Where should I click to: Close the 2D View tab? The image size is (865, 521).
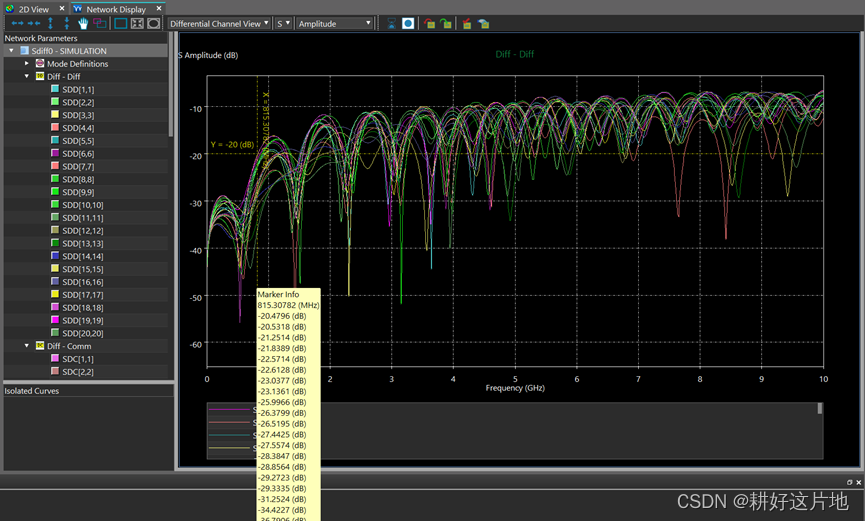(x=62, y=8)
